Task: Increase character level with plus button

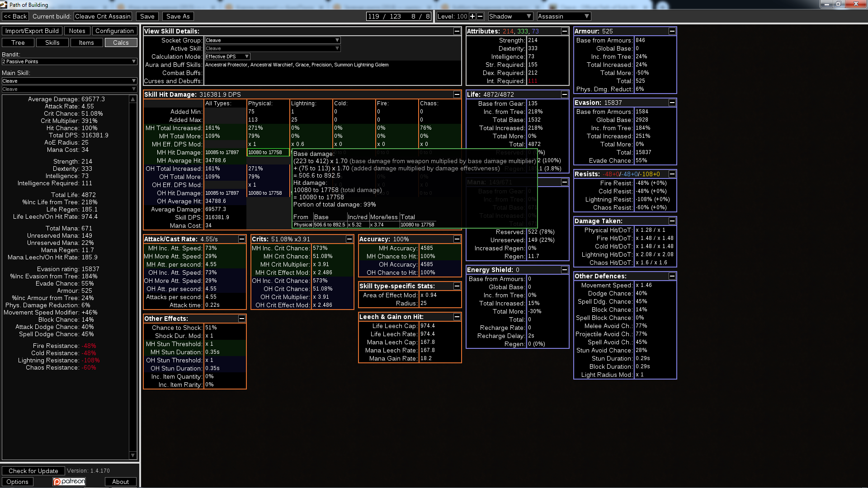Action: point(472,16)
